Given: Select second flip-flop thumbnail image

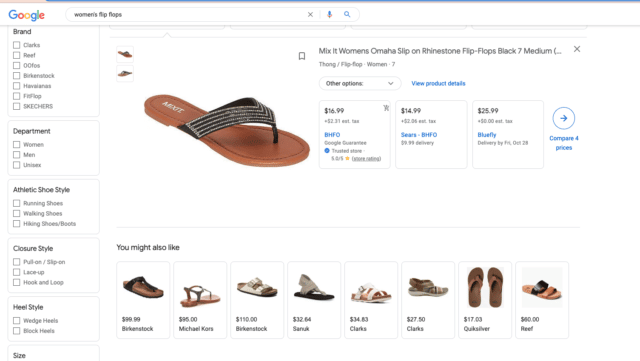Looking at the screenshot, I should click(125, 74).
